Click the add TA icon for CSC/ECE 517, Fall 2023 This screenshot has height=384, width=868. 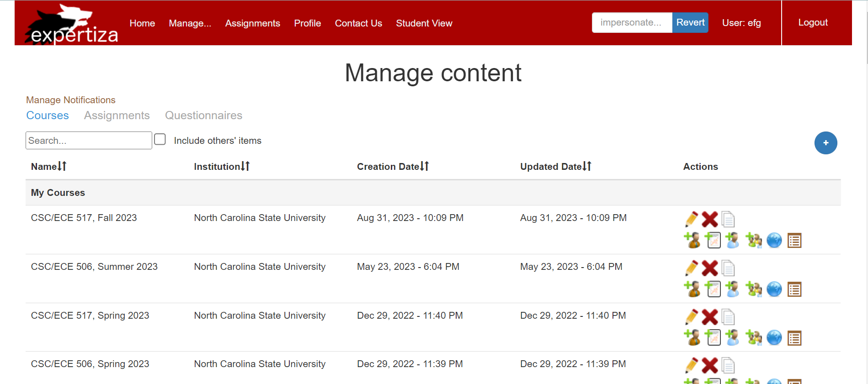pos(692,240)
